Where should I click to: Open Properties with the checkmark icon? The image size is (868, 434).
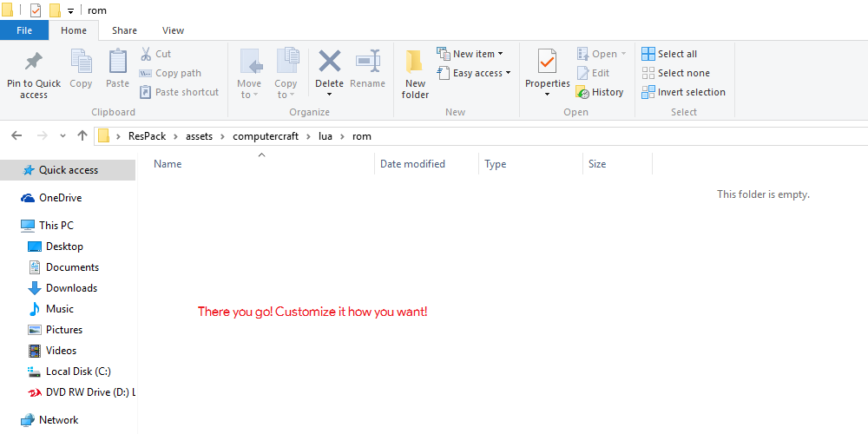(x=547, y=62)
